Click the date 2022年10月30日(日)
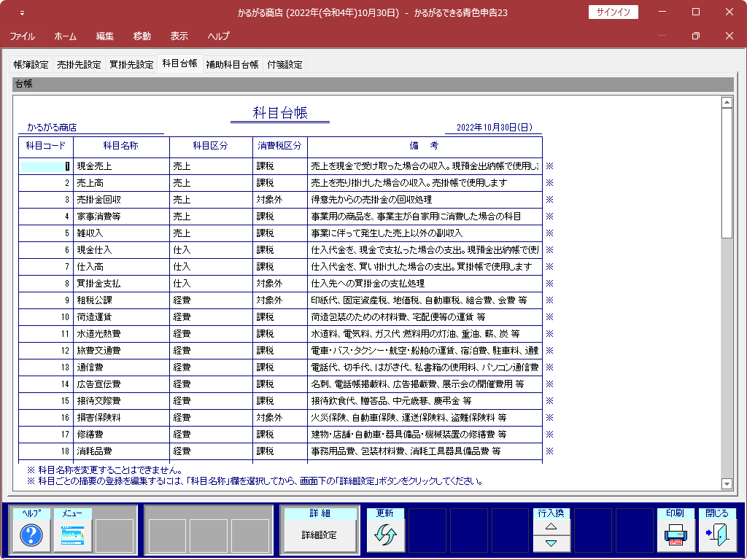 tap(495, 128)
